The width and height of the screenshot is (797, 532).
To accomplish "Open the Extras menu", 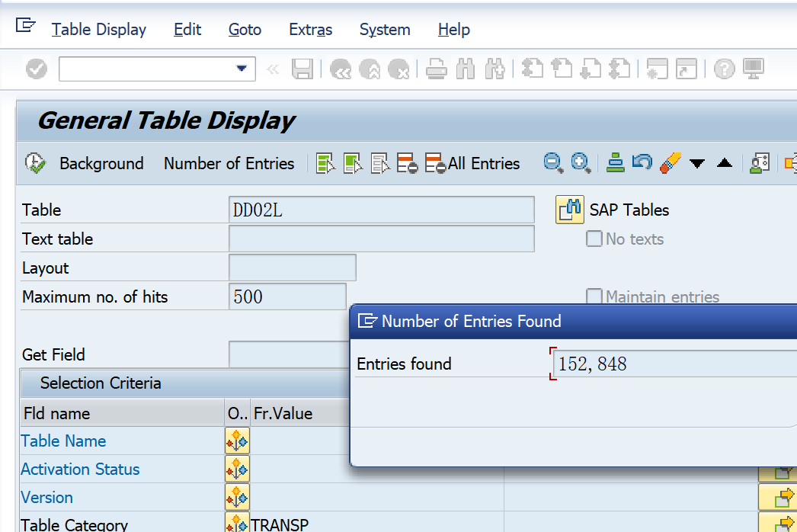I will [310, 30].
